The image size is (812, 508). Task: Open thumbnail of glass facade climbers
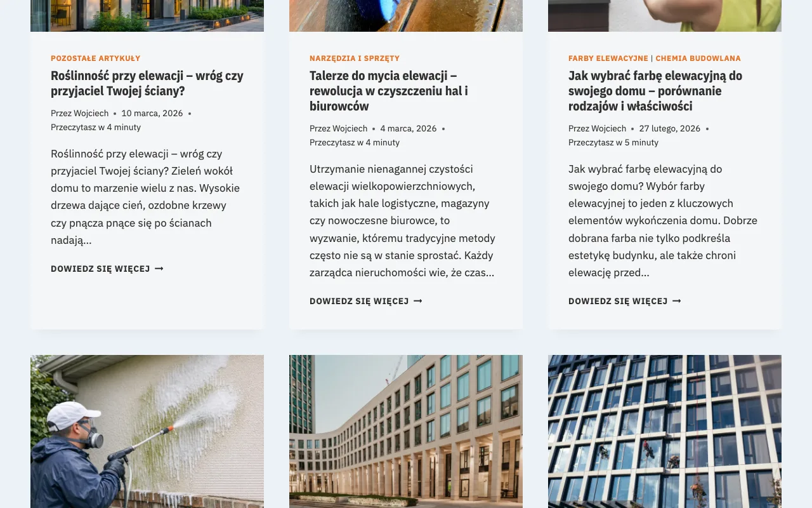665,432
